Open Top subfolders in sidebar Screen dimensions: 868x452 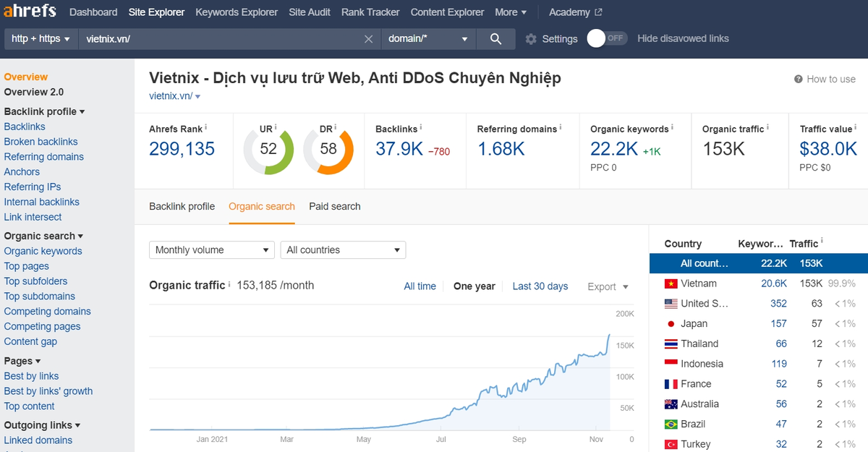(35, 281)
